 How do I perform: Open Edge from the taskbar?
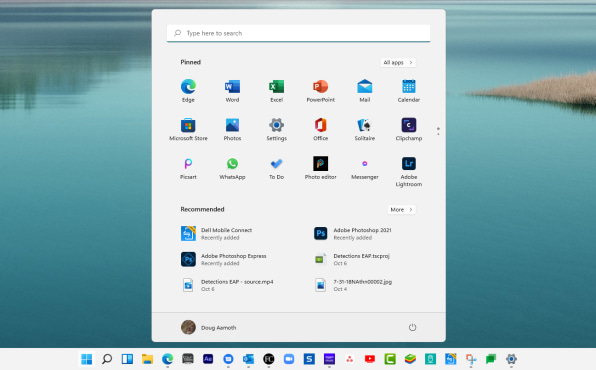[167, 359]
